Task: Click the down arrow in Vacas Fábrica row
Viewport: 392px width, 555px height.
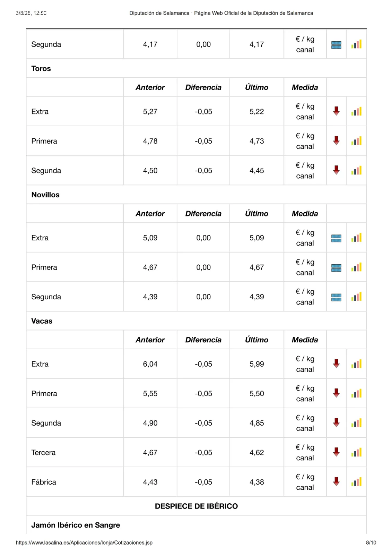Action: 336,481
